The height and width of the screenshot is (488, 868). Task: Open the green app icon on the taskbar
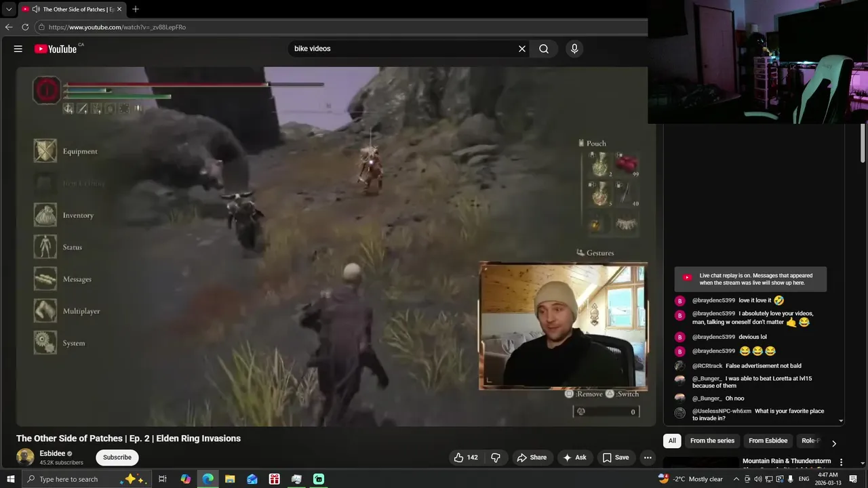tap(319, 479)
